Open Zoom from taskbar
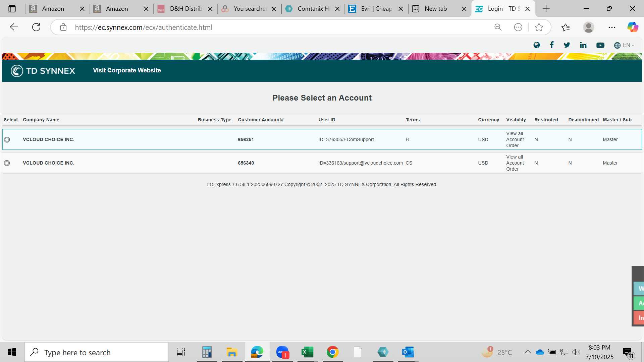The height and width of the screenshot is (362, 644). 282,352
